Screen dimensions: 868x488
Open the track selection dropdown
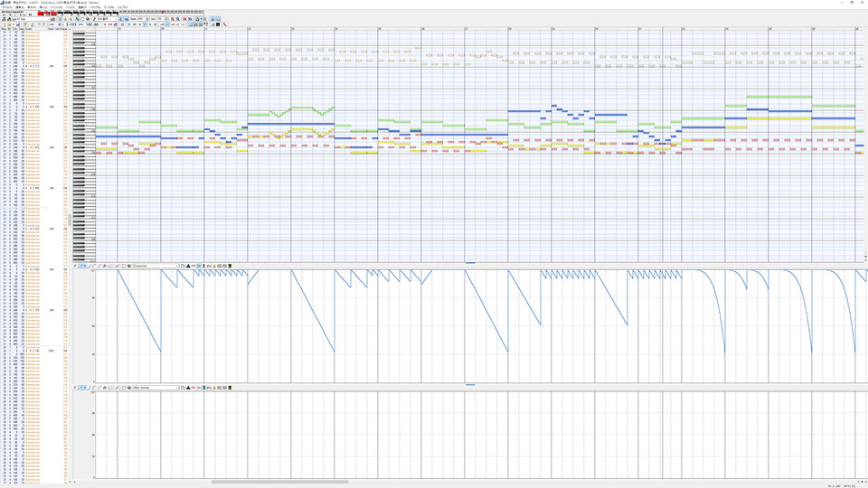click(48, 19)
